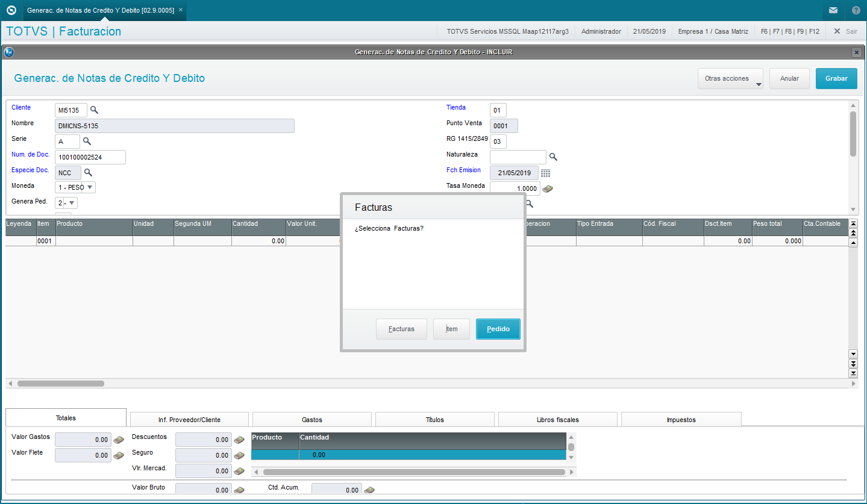Screen dimensions: 867x504
Task: Click the Anular button
Action: pyautogui.click(x=789, y=78)
